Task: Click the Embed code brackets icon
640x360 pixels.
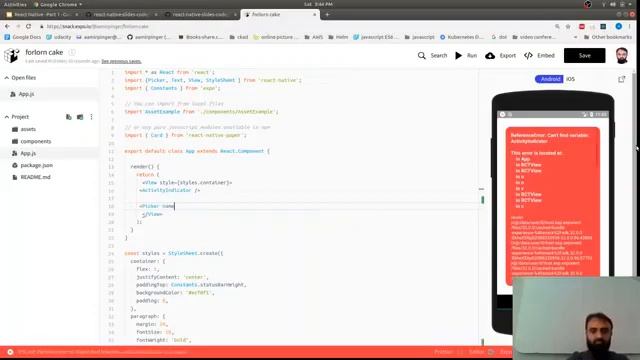Action: pyautogui.click(x=529, y=56)
